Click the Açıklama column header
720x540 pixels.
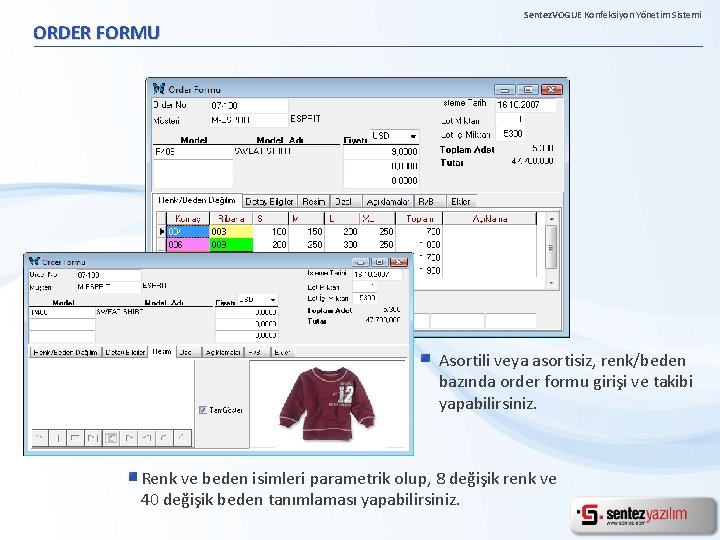(x=489, y=219)
